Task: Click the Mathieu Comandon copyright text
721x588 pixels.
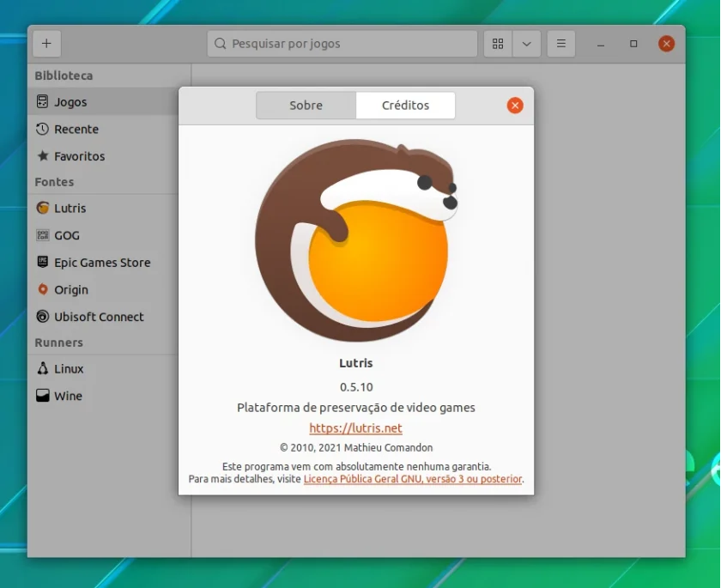Action: tap(356, 447)
